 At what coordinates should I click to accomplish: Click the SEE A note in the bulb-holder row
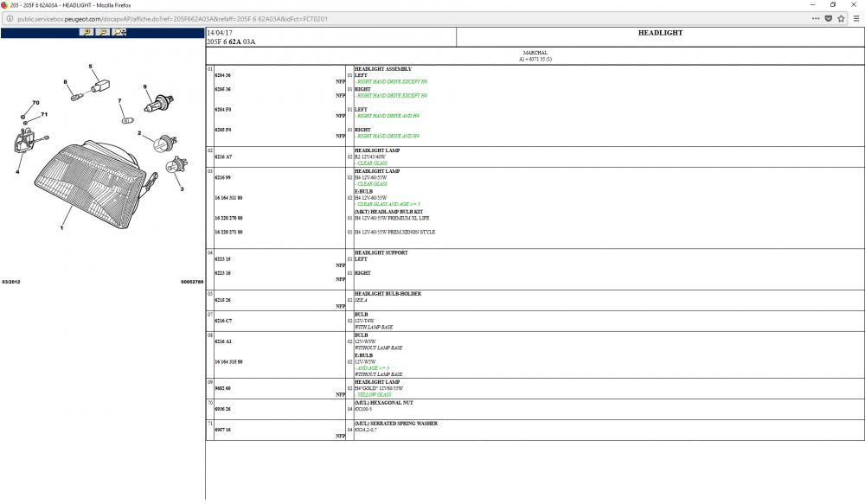point(361,301)
